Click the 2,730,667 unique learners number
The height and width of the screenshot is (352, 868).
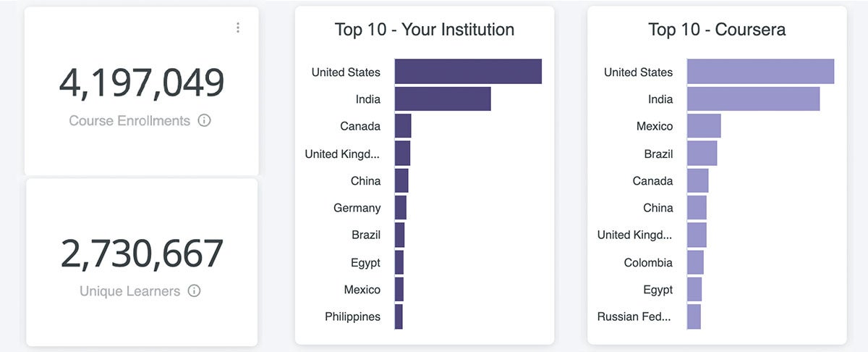[142, 253]
